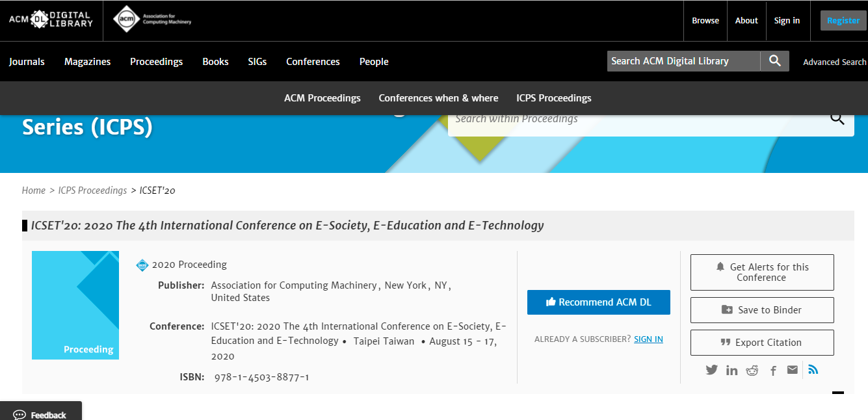
Task: Select the ICPS Proceedings tab
Action: pos(554,98)
